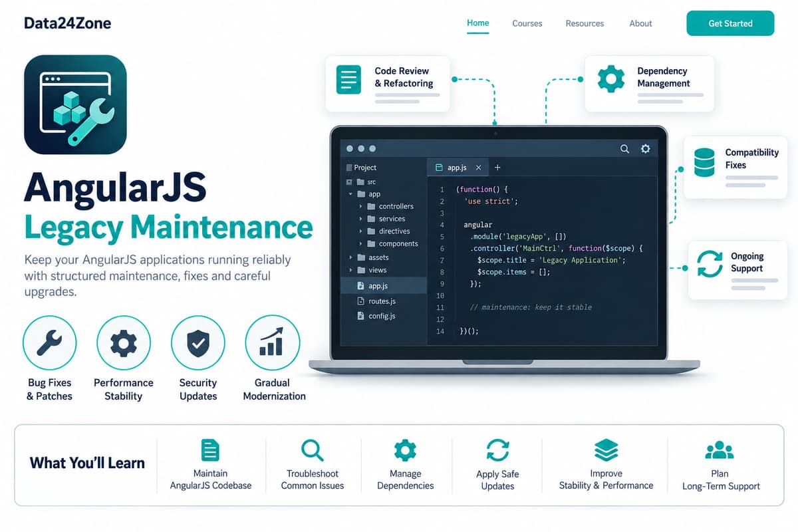Click the Troubleshoot Common Issues magnifier icon
Viewport: 798px width, 532px height.
pyautogui.click(x=312, y=450)
